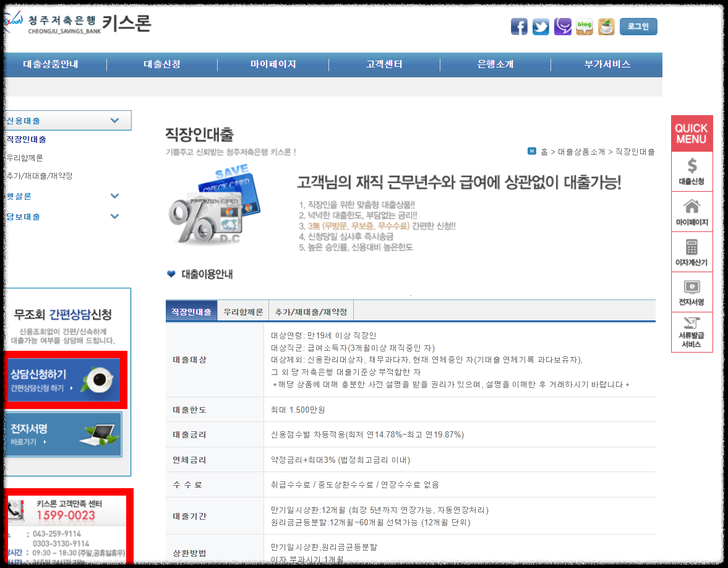The height and width of the screenshot is (568, 728).
Task: Switch to the 추가/재대출/재약정 tab
Action: 311,312
